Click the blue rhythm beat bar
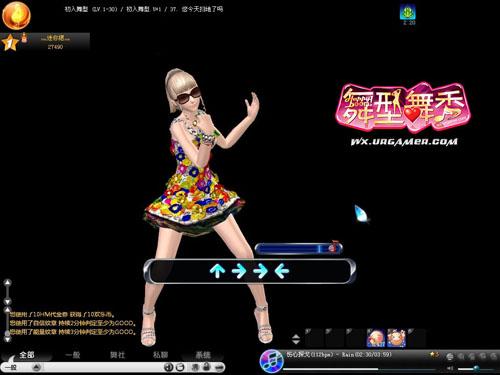 click(298, 248)
